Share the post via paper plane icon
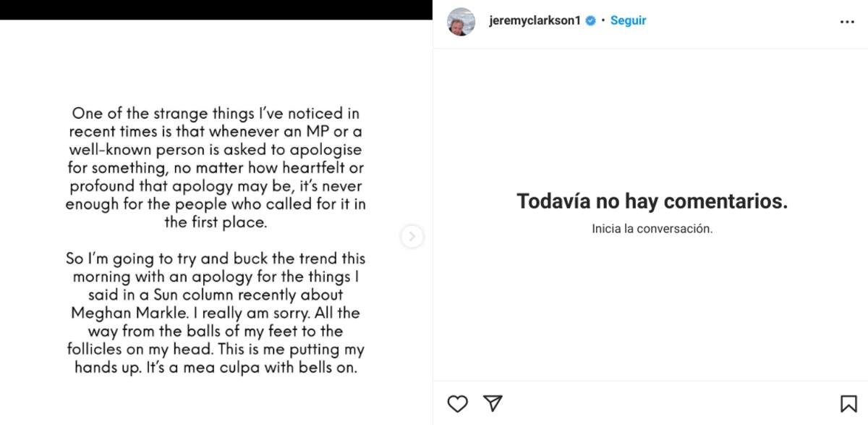The image size is (868, 425). pyautogui.click(x=493, y=403)
